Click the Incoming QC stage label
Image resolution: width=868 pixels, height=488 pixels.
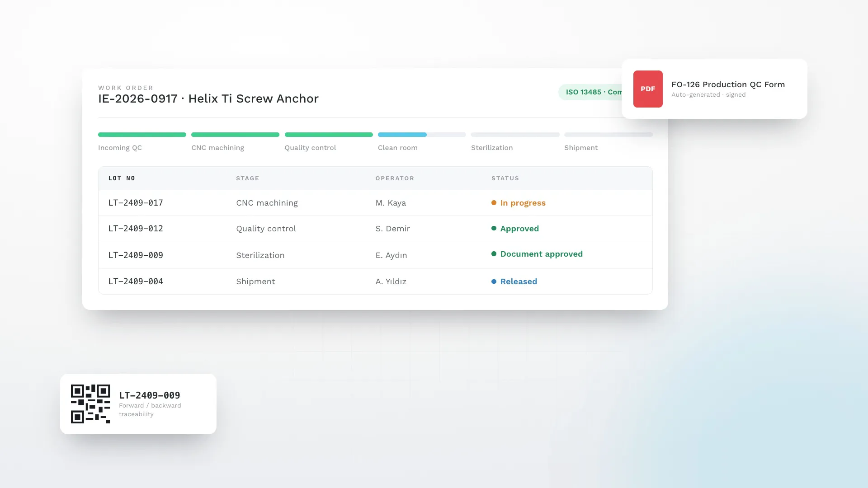120,148
